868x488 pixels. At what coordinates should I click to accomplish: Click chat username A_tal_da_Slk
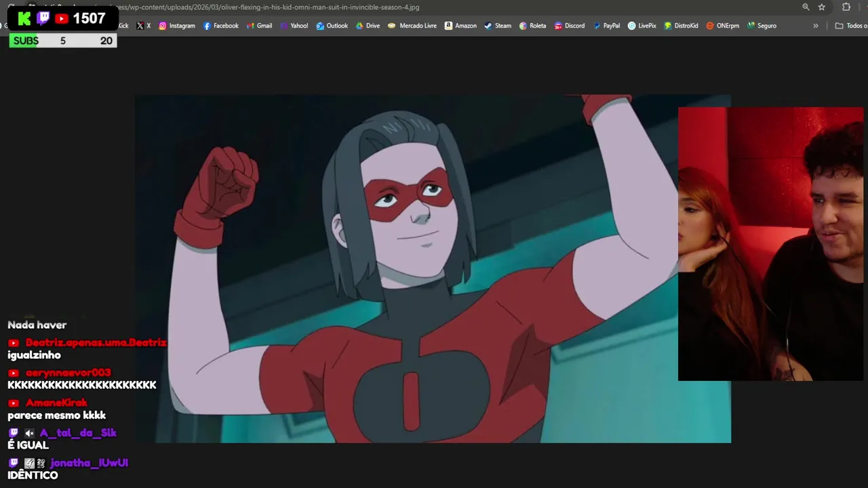(78, 432)
